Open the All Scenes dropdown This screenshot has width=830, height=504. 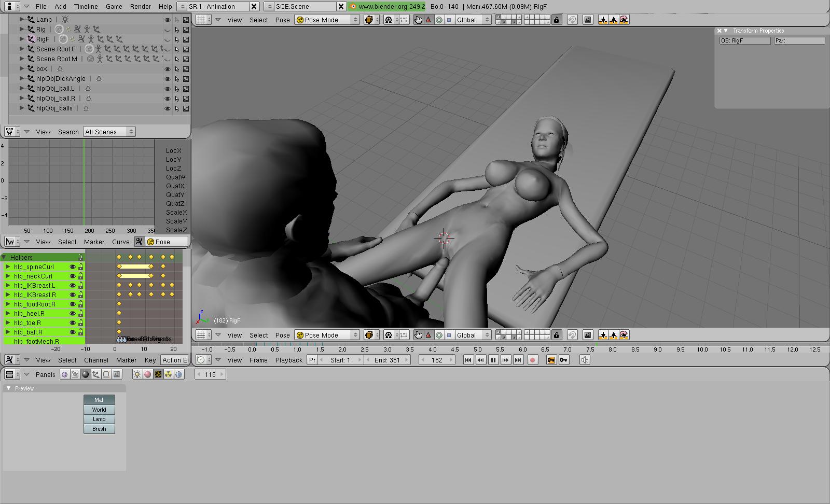109,132
